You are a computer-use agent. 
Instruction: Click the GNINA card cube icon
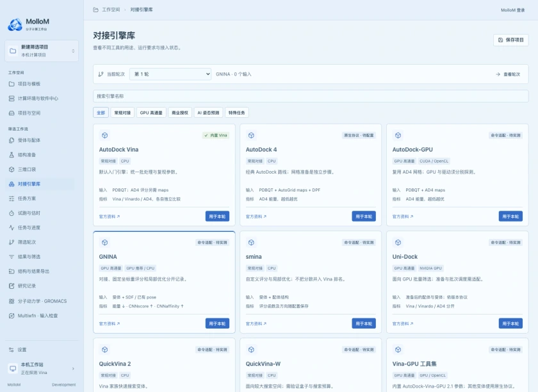(x=104, y=242)
